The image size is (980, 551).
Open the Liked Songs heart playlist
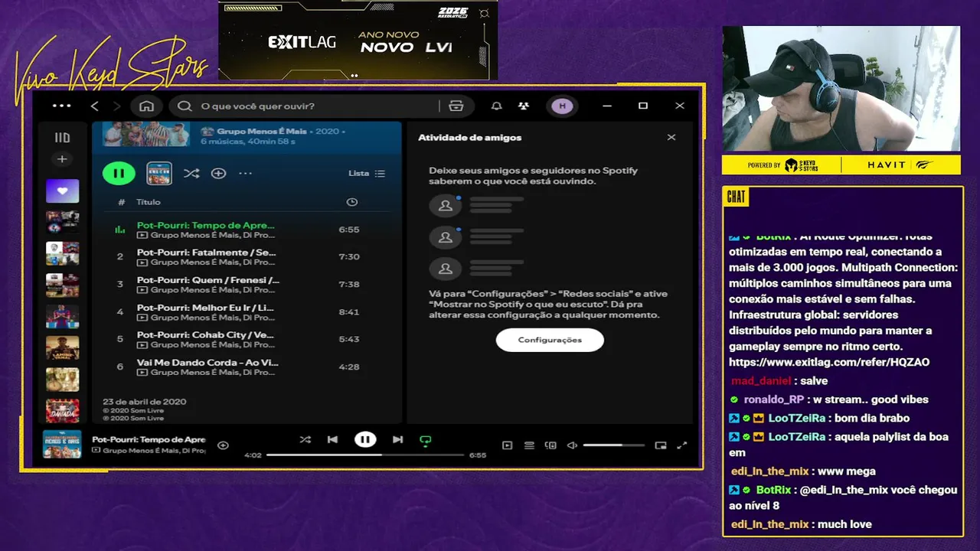point(62,191)
